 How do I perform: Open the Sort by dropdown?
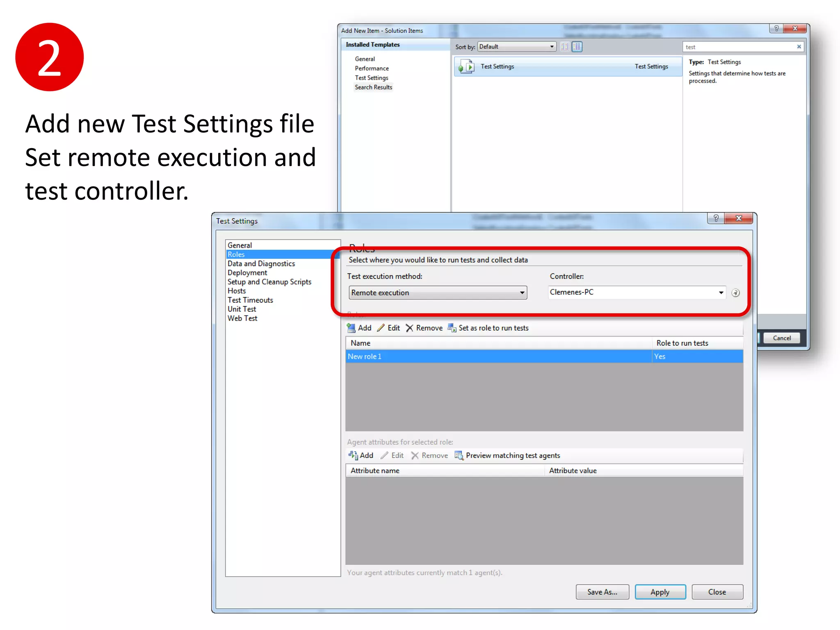pyautogui.click(x=517, y=47)
